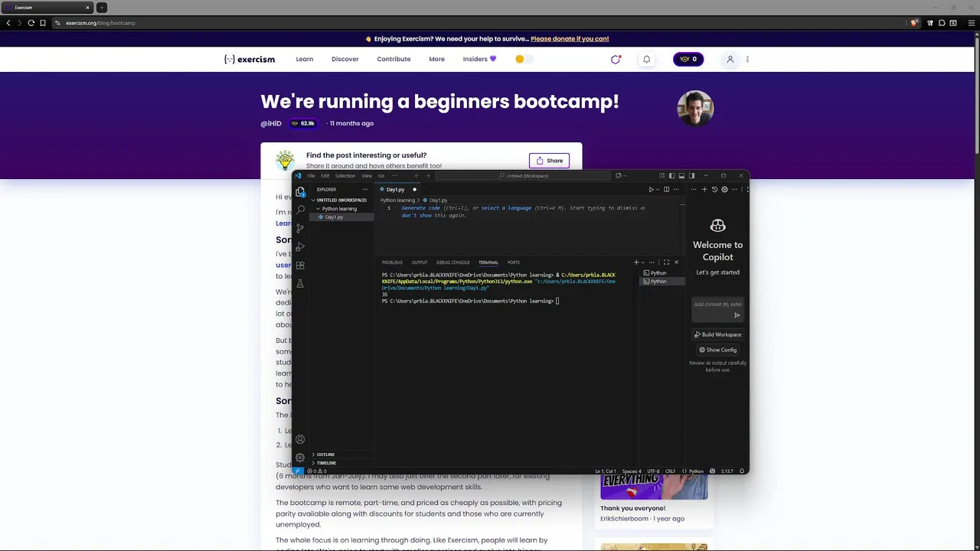Screen dimensions: 980x551
Task: Open Discover in Exercism navigation
Action: (345, 59)
